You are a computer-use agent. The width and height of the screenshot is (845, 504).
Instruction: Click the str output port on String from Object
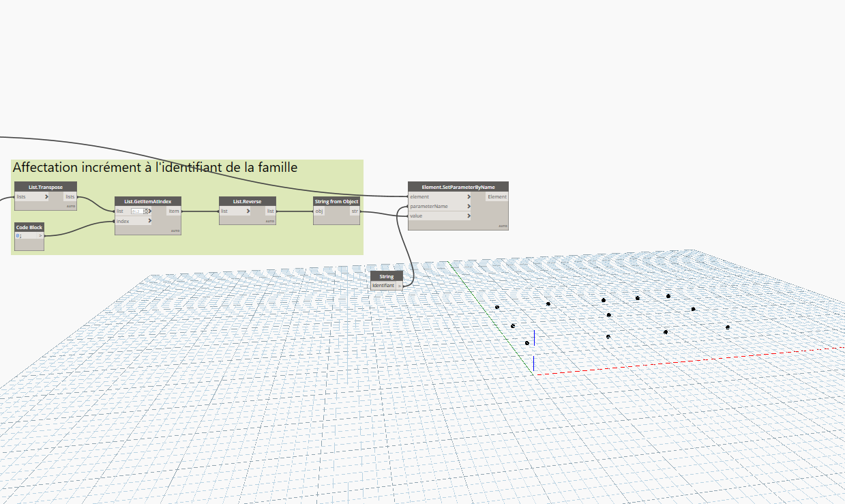(355, 211)
